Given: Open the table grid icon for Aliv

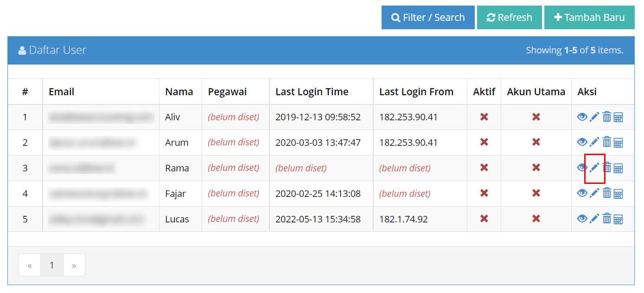Looking at the screenshot, I should point(618,117).
